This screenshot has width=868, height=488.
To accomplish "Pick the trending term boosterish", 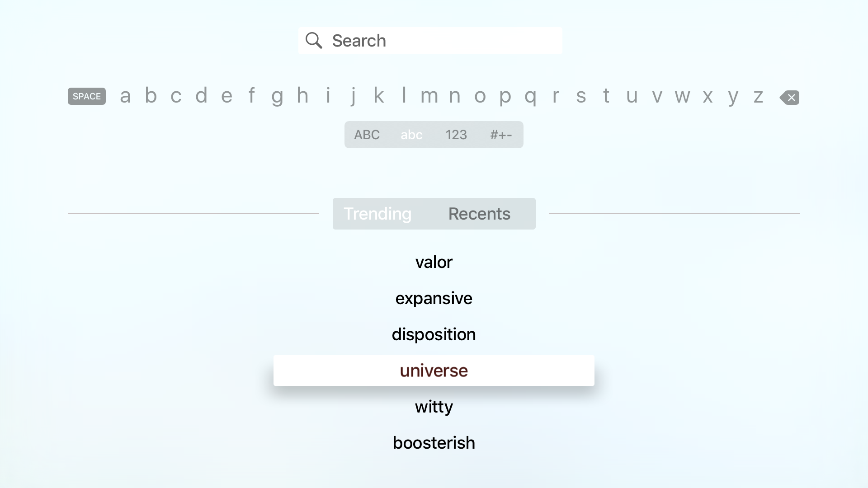I will 434,442.
